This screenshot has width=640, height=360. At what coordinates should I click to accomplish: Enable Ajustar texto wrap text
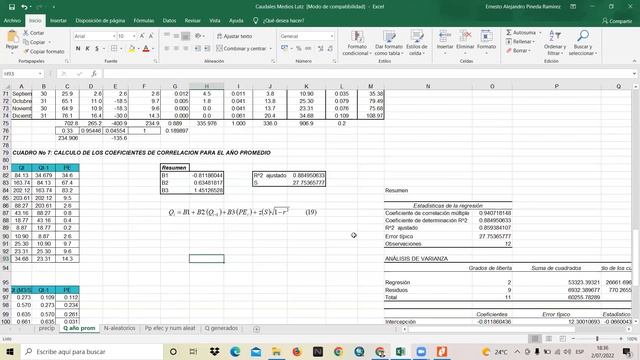(x=234, y=36)
